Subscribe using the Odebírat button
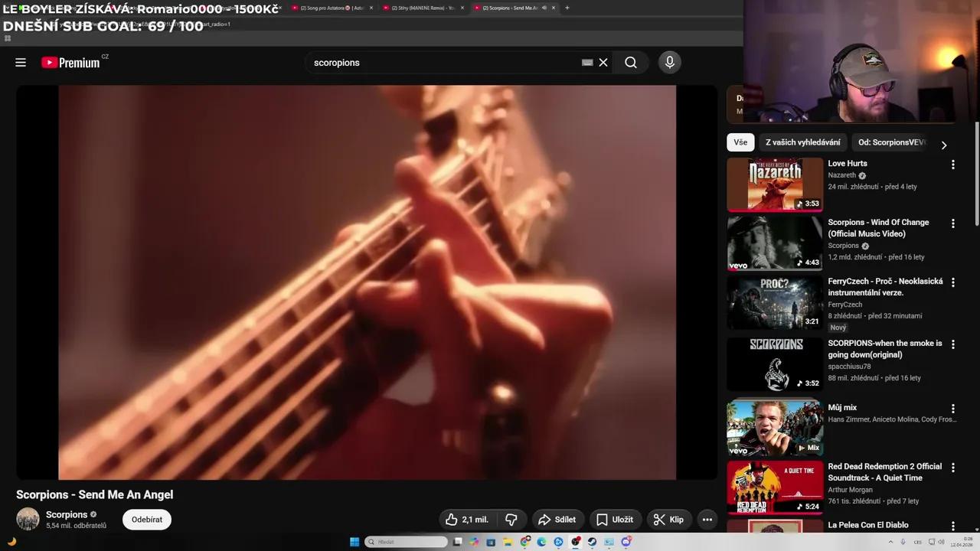980x551 pixels. [x=147, y=520]
